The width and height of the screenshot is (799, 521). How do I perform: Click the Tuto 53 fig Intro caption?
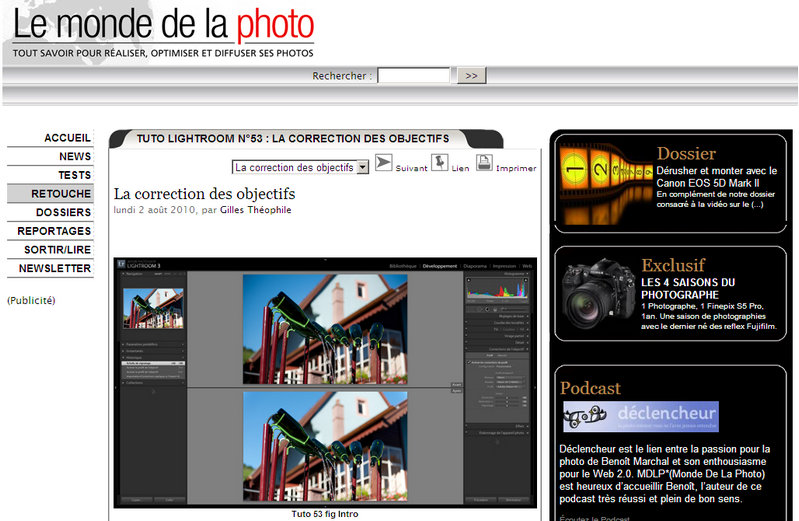(325, 514)
